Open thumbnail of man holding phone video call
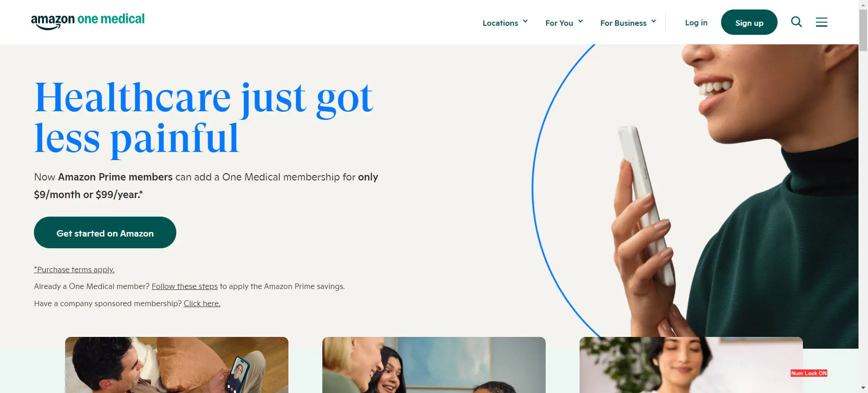The width and height of the screenshot is (868, 393). [177, 365]
